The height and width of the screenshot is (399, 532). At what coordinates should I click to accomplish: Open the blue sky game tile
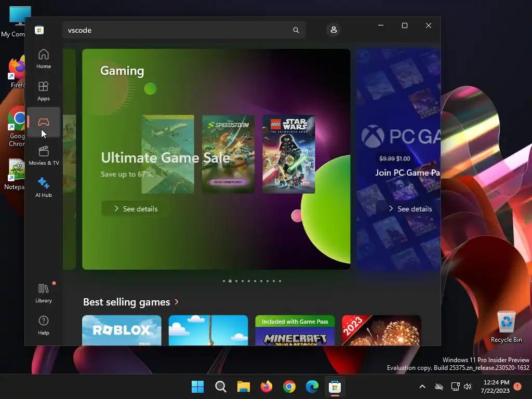click(x=208, y=330)
